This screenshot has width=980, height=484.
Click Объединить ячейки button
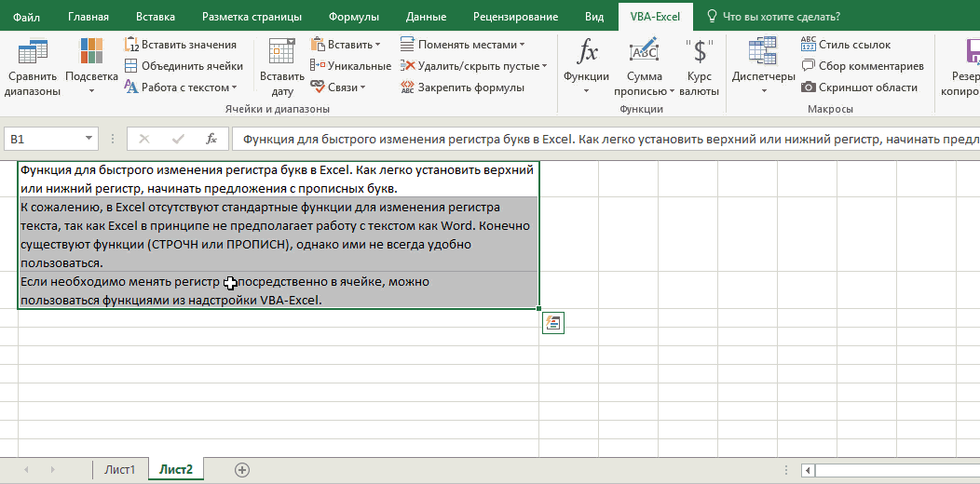tap(184, 65)
